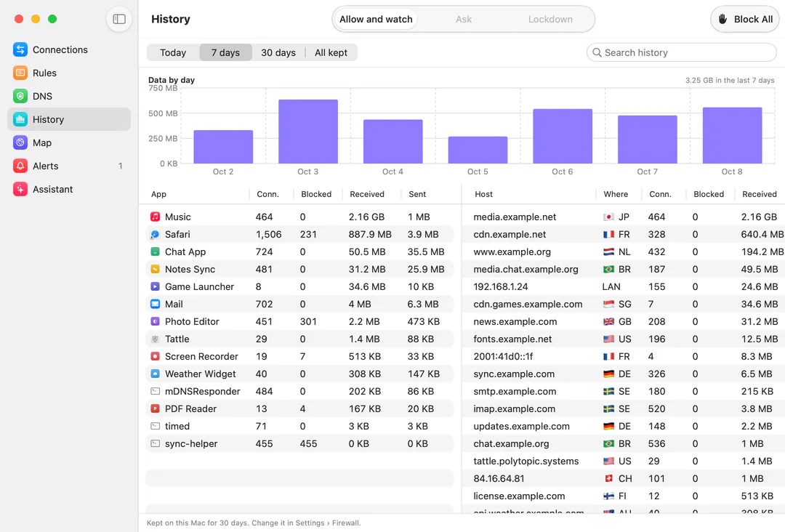Screen dimensions: 785x532
Task: Select the tattle.polytopic.systems host row
Action: [624, 461]
